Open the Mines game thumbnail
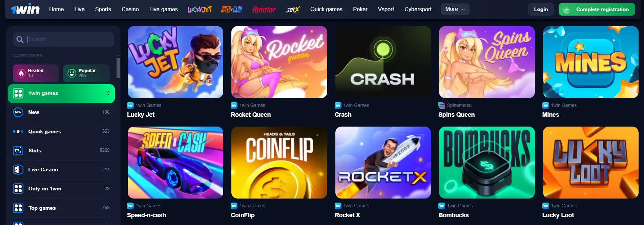 pyautogui.click(x=590, y=62)
